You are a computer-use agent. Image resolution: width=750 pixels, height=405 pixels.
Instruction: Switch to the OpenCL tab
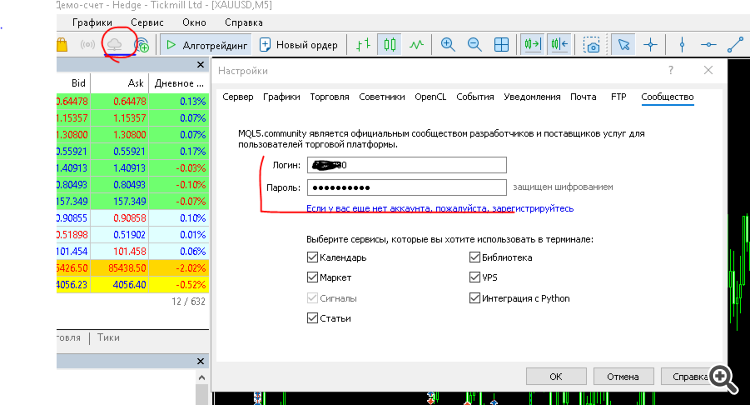click(430, 97)
